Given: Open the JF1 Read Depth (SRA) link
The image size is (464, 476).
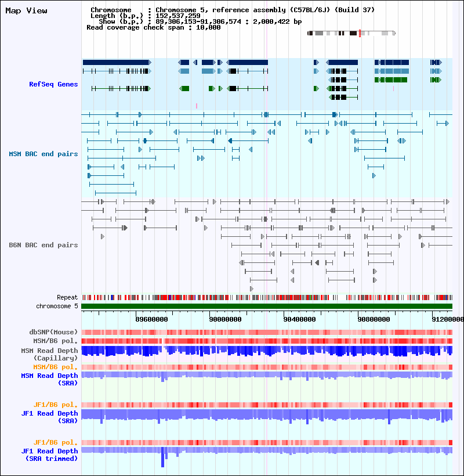Looking at the screenshot, I should click(49, 417).
